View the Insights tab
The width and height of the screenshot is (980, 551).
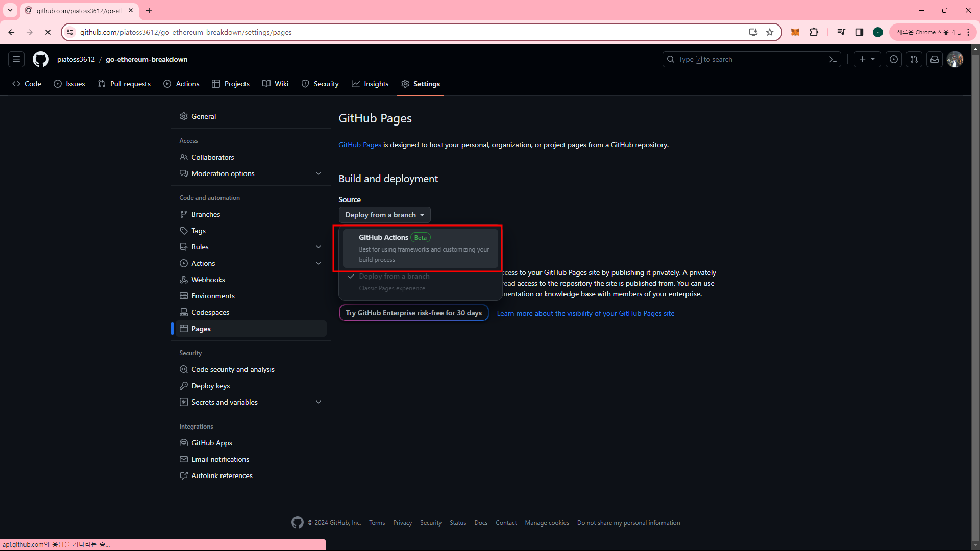370,84
